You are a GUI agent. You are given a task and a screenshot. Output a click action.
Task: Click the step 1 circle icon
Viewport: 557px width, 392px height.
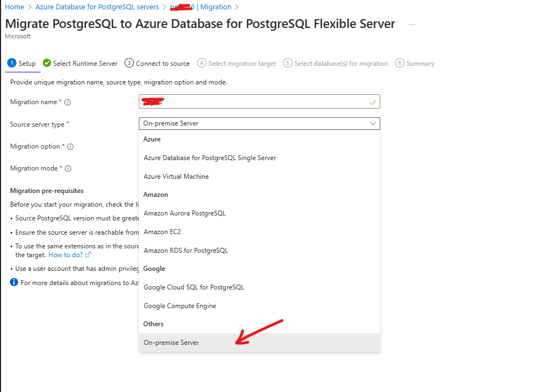pyautogui.click(x=12, y=63)
